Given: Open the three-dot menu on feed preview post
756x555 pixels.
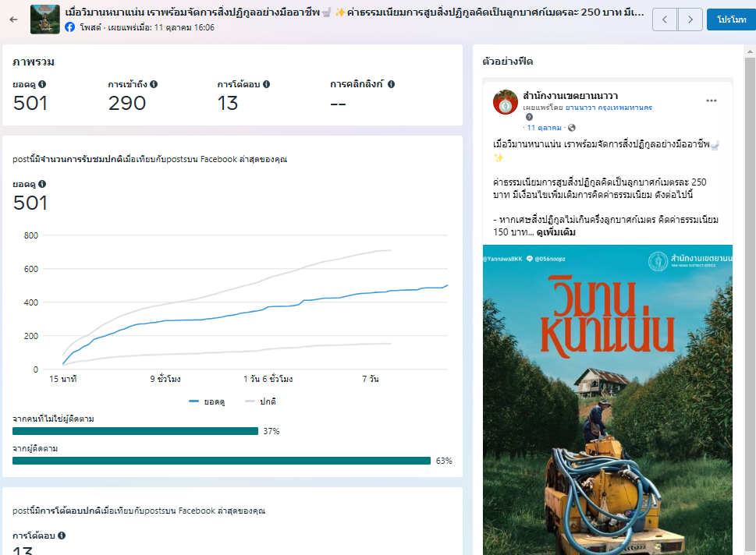Looking at the screenshot, I should pyautogui.click(x=711, y=101).
